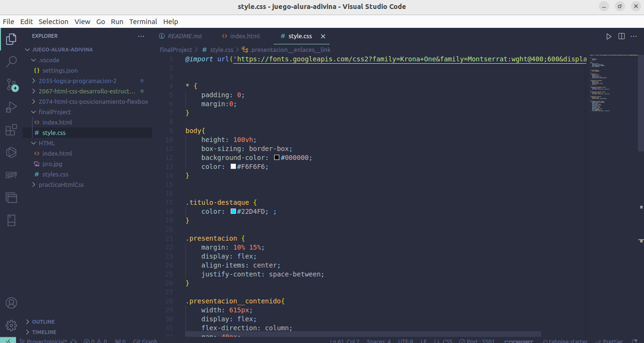Close the style.css tab
This screenshot has width=644, height=343.
click(x=323, y=36)
